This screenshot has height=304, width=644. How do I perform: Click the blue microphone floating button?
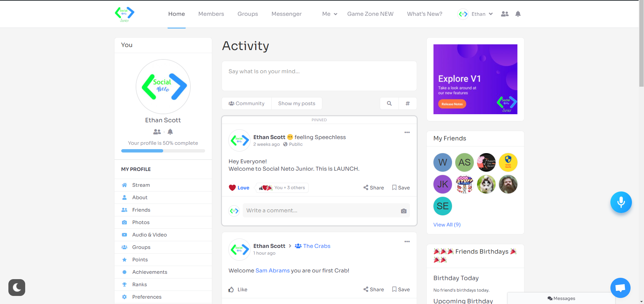point(621,202)
